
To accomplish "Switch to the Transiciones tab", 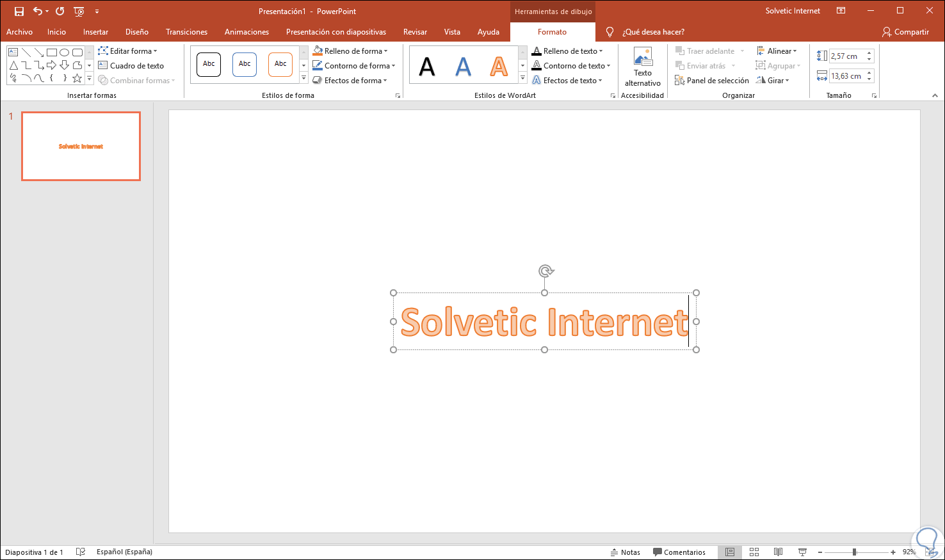I will click(x=186, y=32).
